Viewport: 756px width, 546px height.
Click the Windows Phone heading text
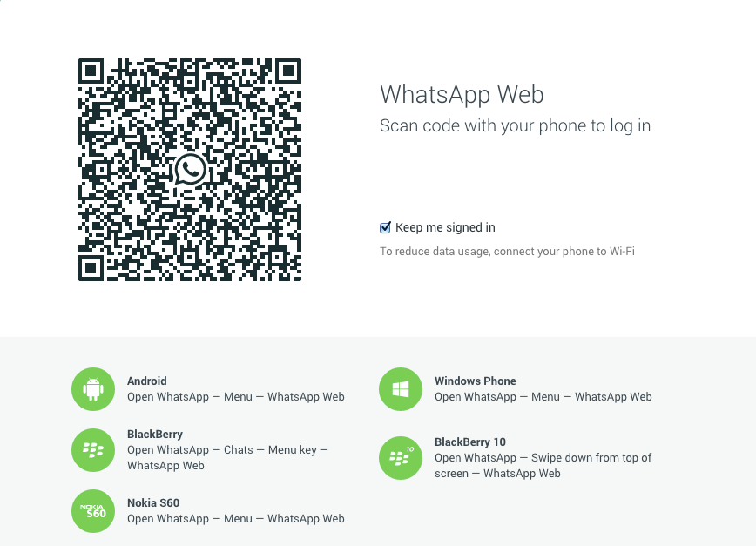[x=475, y=381]
